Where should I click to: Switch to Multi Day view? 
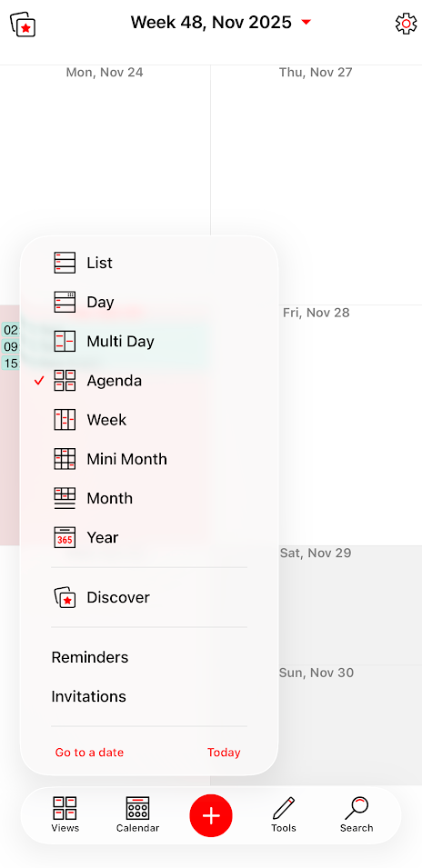click(x=120, y=341)
